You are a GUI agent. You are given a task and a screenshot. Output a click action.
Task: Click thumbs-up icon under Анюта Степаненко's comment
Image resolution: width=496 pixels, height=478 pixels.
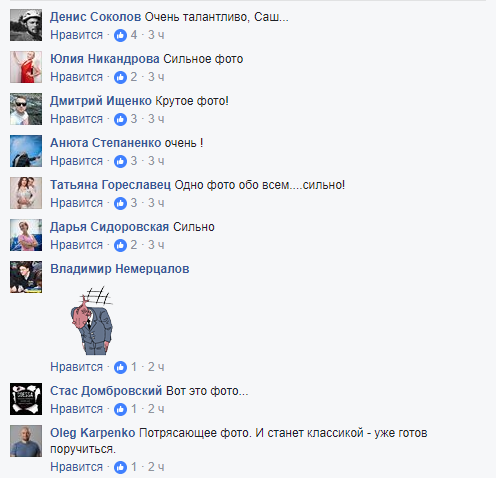[x=120, y=161]
